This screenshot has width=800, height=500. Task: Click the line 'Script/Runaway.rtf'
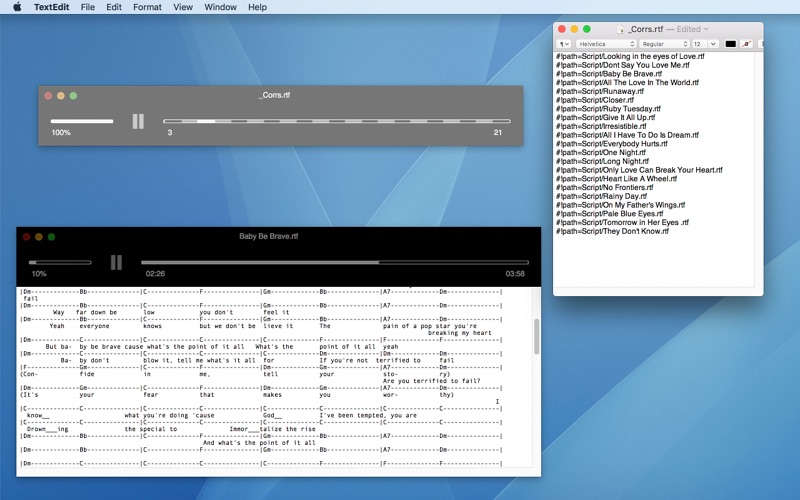tap(599, 91)
